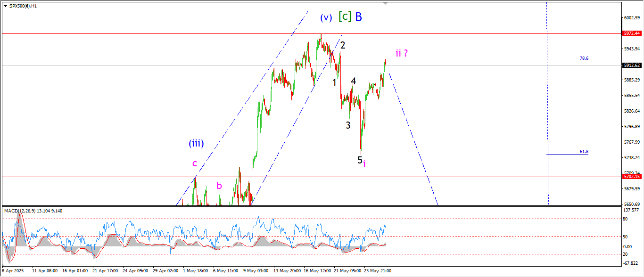Click the magenta ii ? wave label
Viewport: 644px width, 277px height.
[401, 53]
